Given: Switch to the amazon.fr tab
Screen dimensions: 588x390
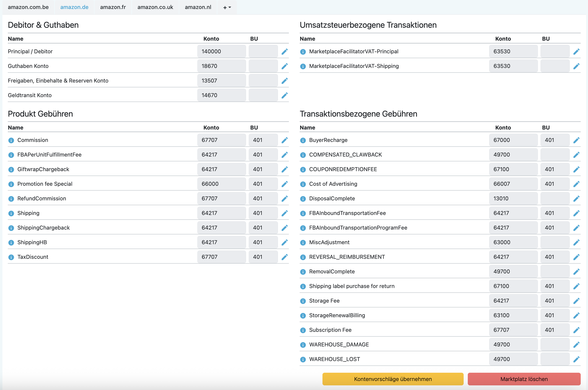Looking at the screenshot, I should (x=113, y=7).
